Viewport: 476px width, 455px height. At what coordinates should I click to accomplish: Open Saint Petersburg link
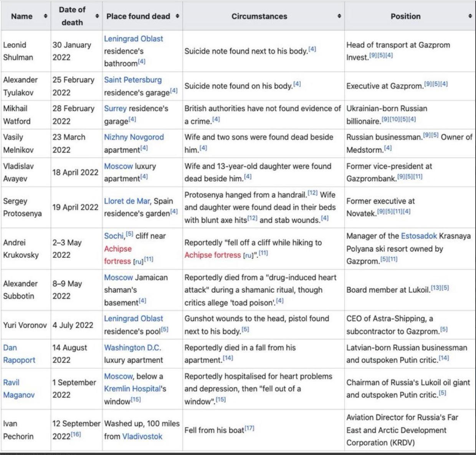click(133, 80)
